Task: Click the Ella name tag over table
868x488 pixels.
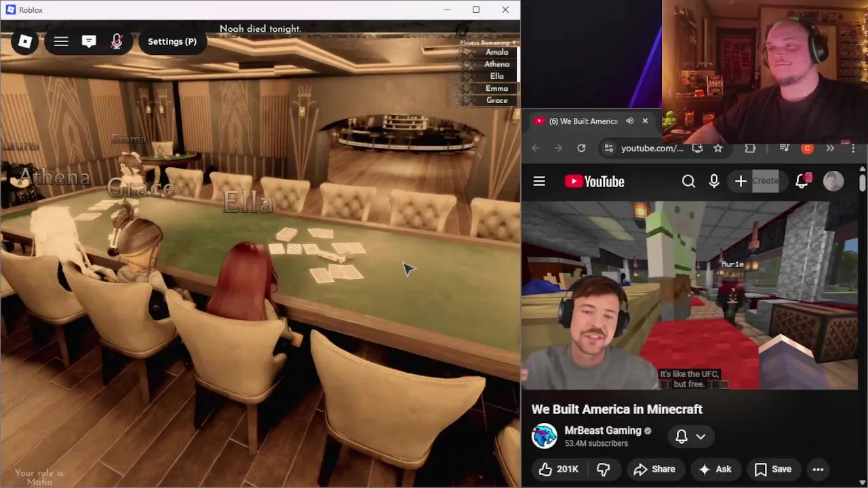Action: point(248,202)
